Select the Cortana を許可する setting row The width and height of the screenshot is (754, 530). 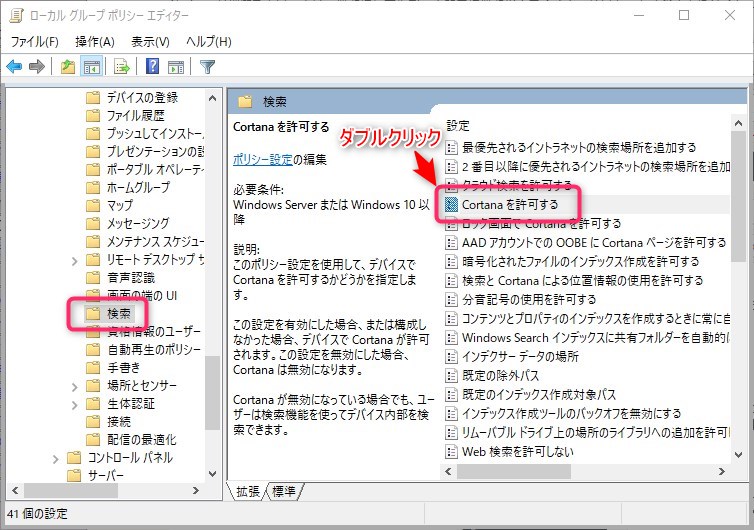(x=586, y=204)
